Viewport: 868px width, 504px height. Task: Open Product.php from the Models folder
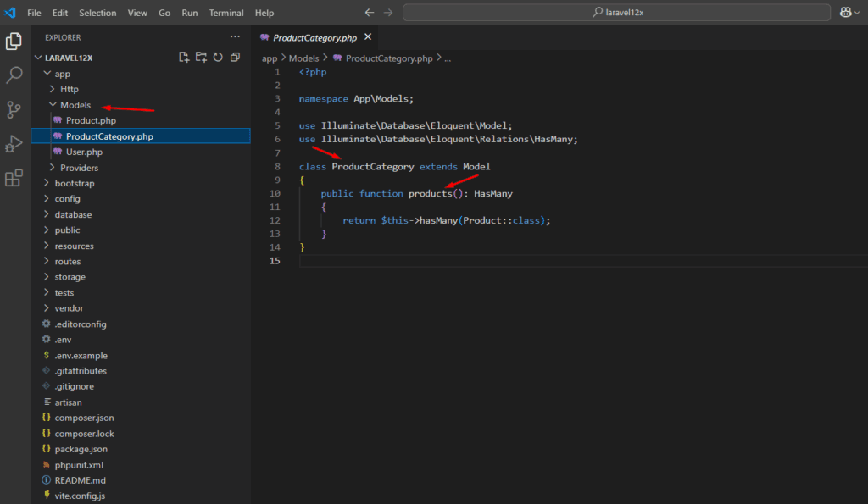pyautogui.click(x=91, y=120)
